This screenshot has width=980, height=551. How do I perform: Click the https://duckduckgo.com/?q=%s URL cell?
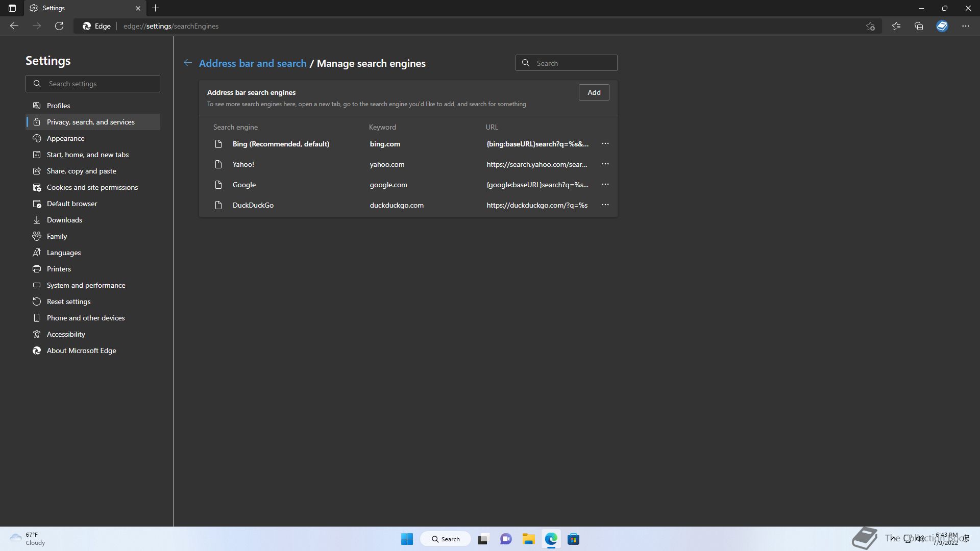pos(537,205)
